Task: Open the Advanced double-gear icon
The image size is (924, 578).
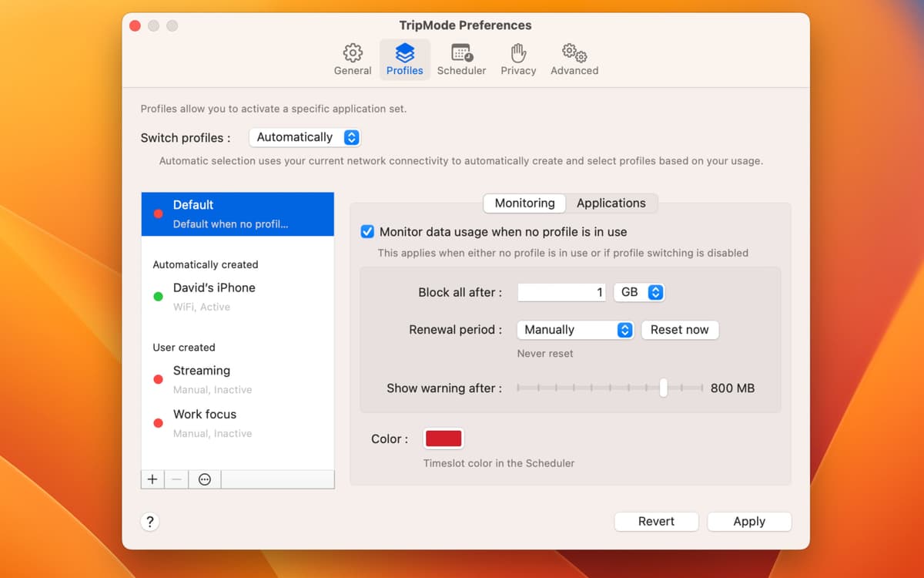Action: pos(574,53)
